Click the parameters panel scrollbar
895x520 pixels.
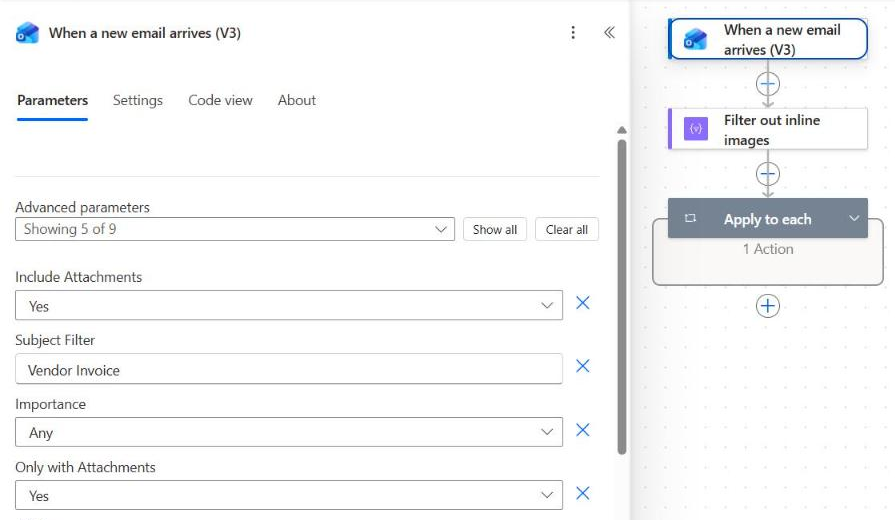(622, 297)
